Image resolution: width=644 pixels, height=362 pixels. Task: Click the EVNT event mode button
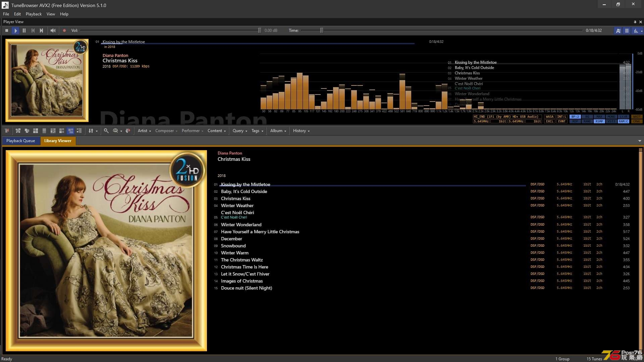(x=562, y=121)
